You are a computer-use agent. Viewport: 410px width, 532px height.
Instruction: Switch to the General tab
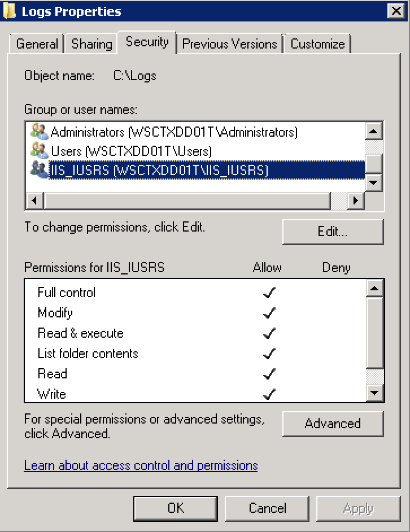click(x=37, y=44)
